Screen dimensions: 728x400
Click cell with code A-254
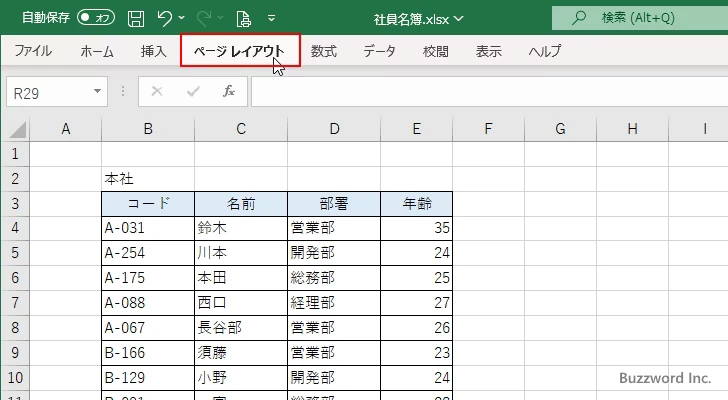148,253
